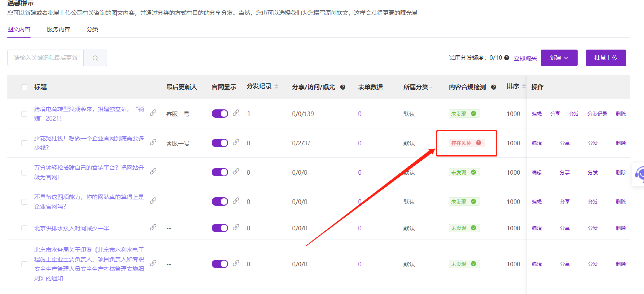644x294 pixels.
Task: Sort by 排序 column arrows
Action: [x=524, y=86]
